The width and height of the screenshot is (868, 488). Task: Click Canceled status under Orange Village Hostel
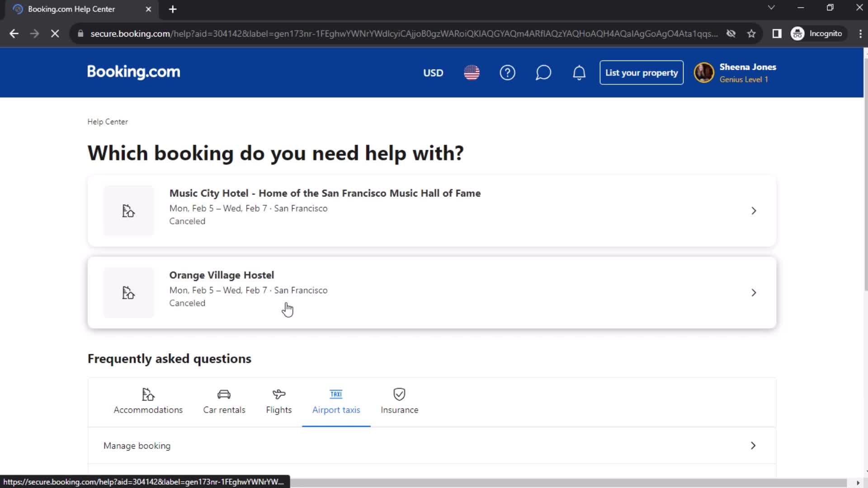click(187, 303)
